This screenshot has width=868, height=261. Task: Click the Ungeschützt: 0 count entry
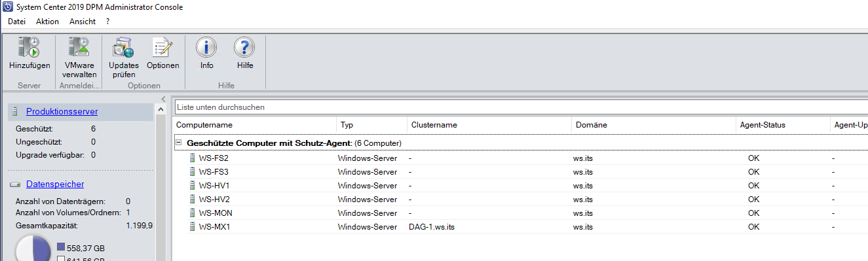point(56,142)
